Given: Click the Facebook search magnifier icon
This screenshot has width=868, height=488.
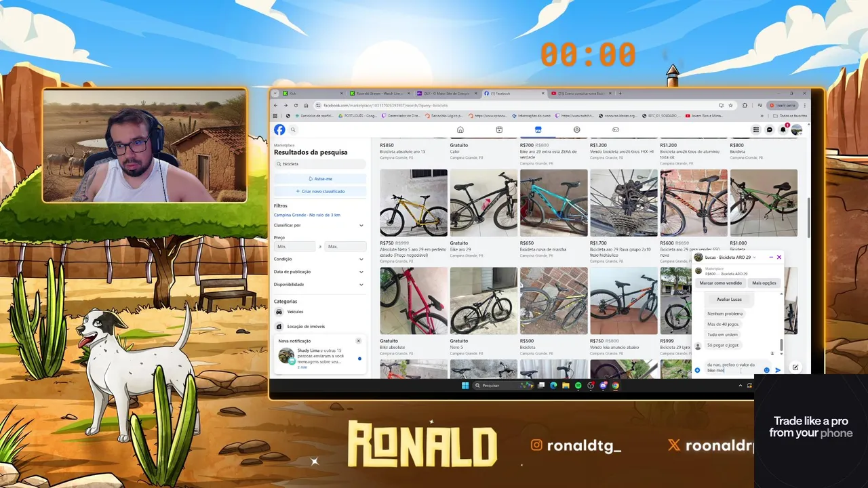Looking at the screenshot, I should (x=294, y=129).
